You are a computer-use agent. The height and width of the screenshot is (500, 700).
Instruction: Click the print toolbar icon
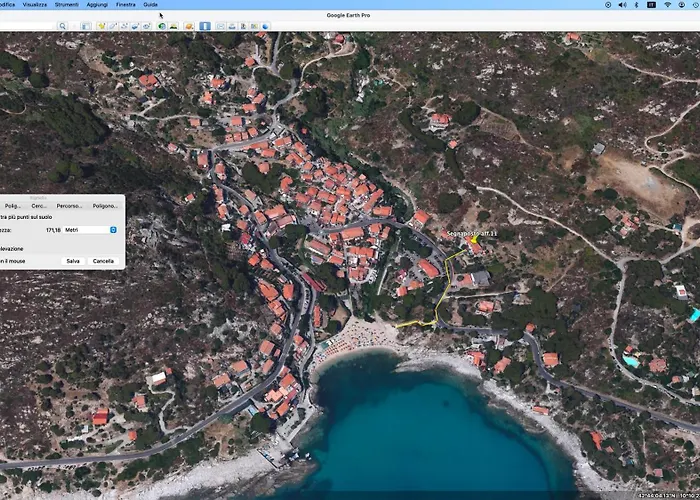[x=232, y=25]
